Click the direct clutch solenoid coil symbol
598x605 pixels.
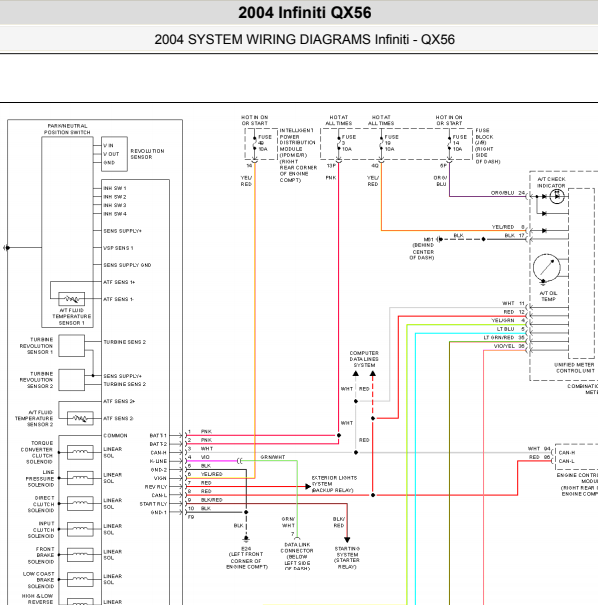coord(80,504)
